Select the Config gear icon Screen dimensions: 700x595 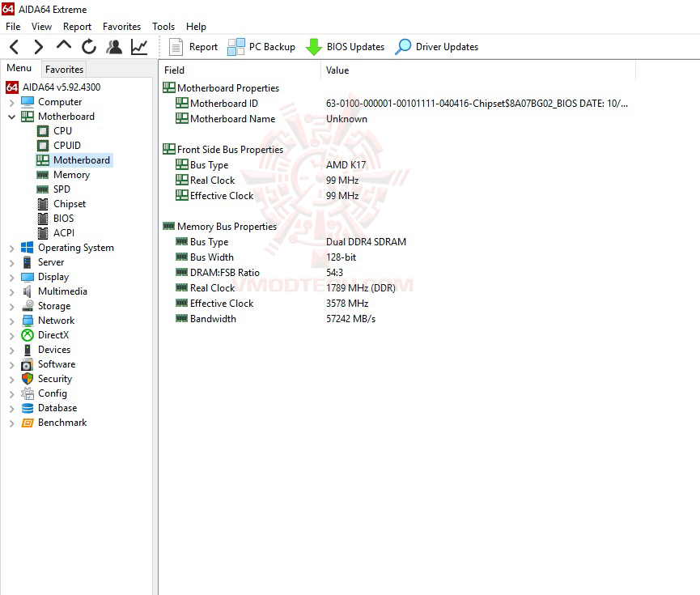tap(28, 393)
